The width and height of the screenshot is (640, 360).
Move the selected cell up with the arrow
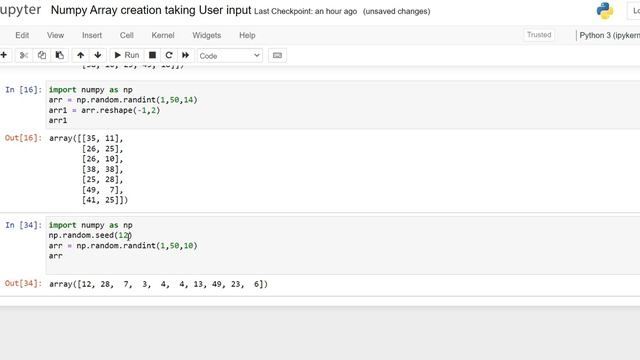click(80, 55)
